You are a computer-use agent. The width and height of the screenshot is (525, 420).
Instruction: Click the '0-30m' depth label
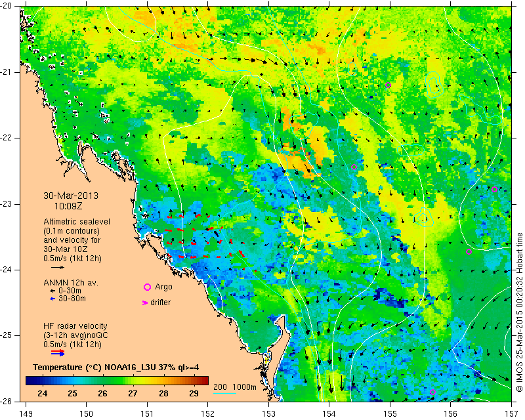[70, 291]
